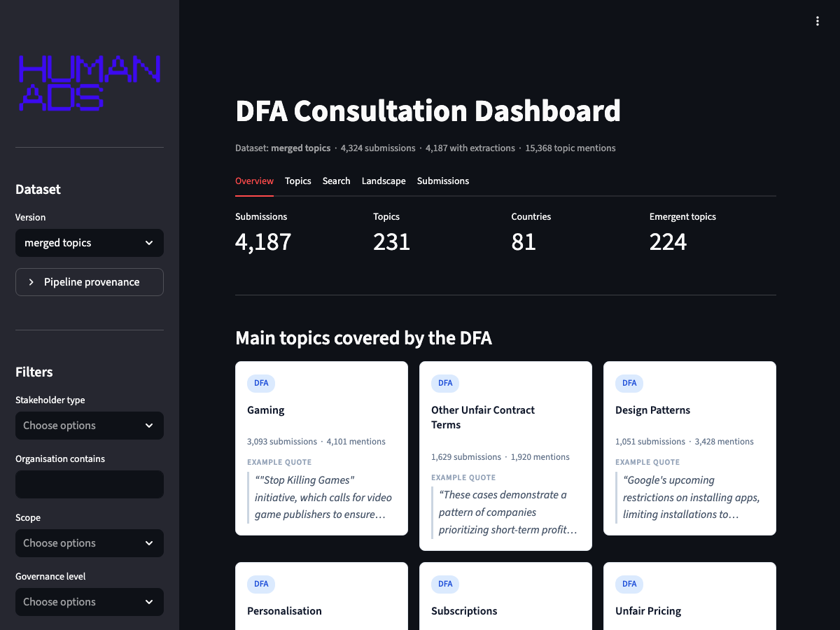Click the Personalisation card title

click(284, 611)
